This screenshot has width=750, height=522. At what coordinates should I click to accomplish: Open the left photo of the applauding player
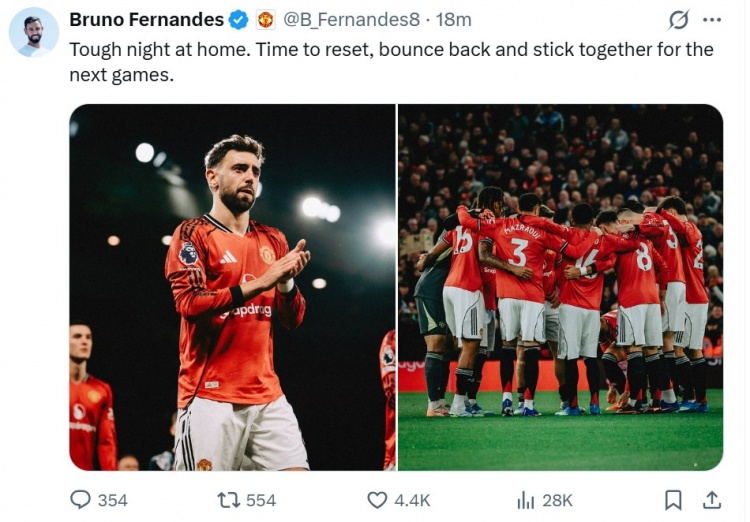click(232, 287)
